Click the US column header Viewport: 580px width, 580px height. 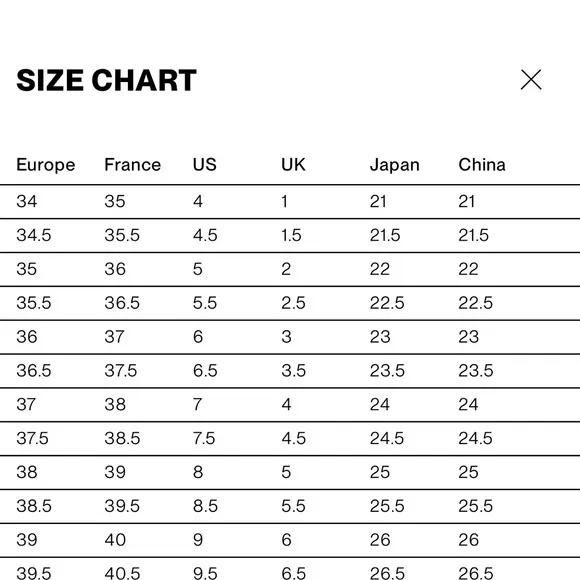tap(205, 165)
